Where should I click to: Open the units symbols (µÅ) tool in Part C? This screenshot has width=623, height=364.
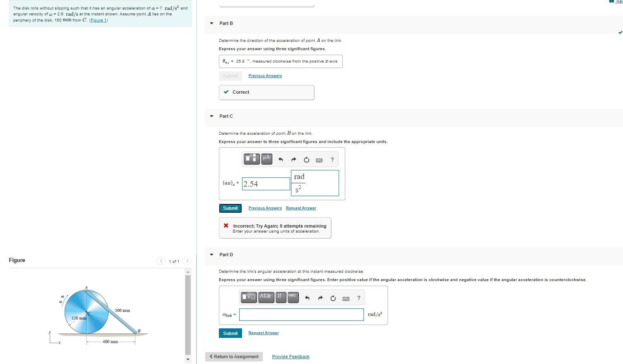[267, 159]
